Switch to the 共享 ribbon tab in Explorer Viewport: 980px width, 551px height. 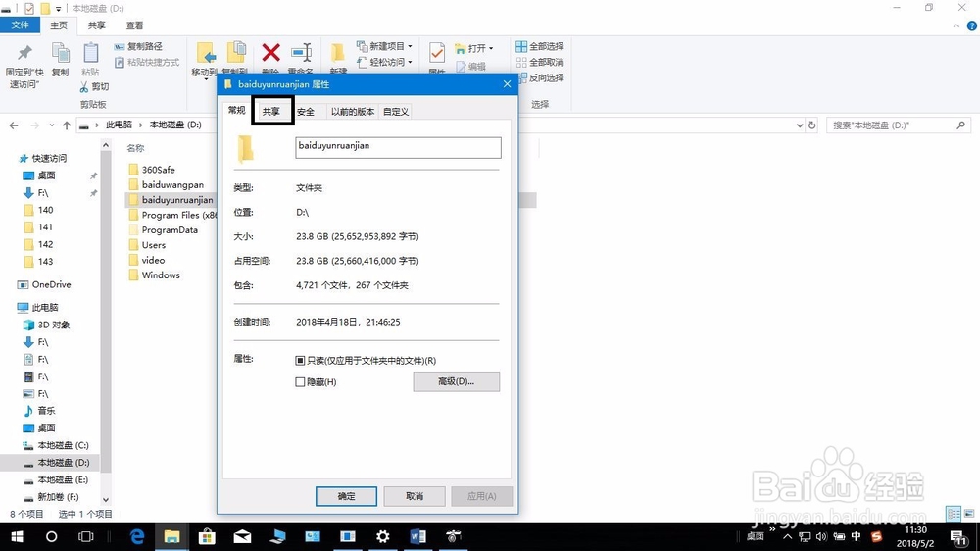point(96,25)
